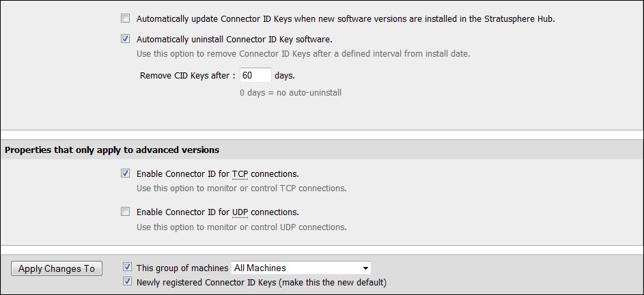644x295 pixels.
Task: Click the underlined UDP abbreviation
Action: (240, 212)
